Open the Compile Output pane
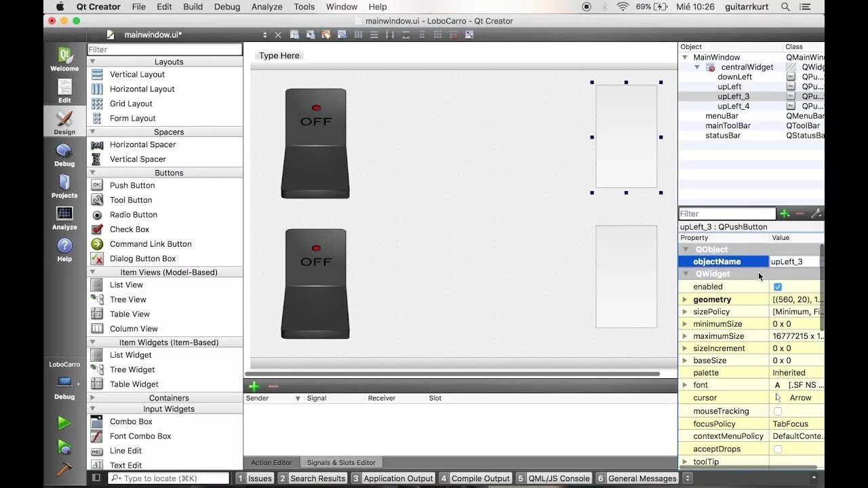868x488 pixels. point(475,479)
